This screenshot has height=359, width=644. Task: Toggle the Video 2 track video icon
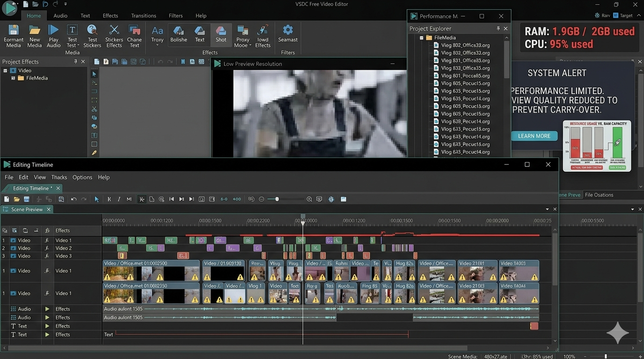coord(13,248)
